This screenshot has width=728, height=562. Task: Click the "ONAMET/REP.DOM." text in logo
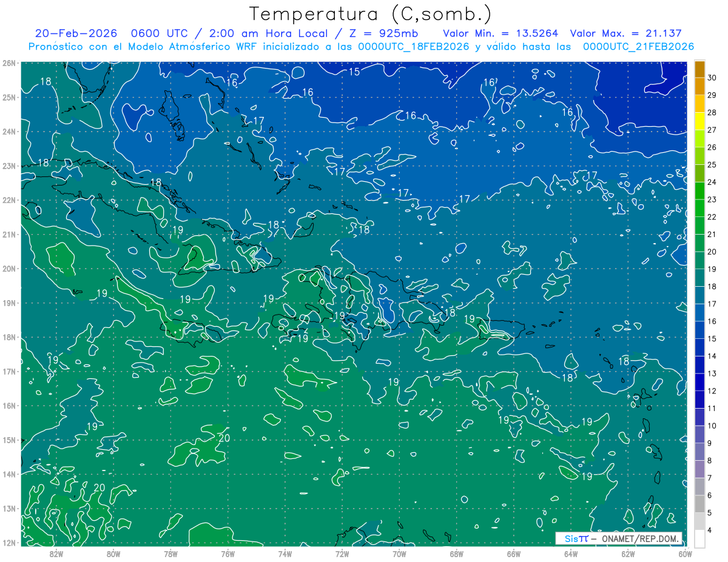pyautogui.click(x=641, y=538)
